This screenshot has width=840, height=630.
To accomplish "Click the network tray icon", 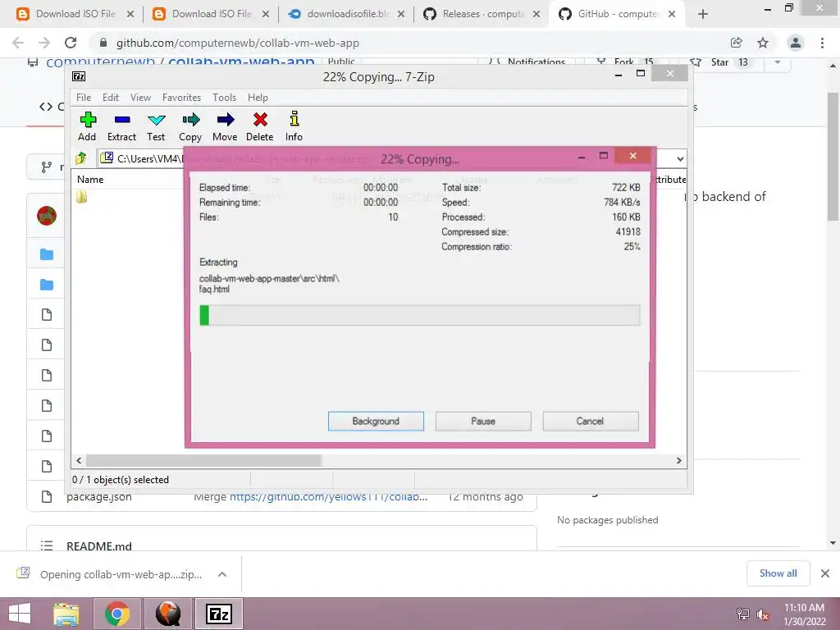I will click(x=743, y=614).
